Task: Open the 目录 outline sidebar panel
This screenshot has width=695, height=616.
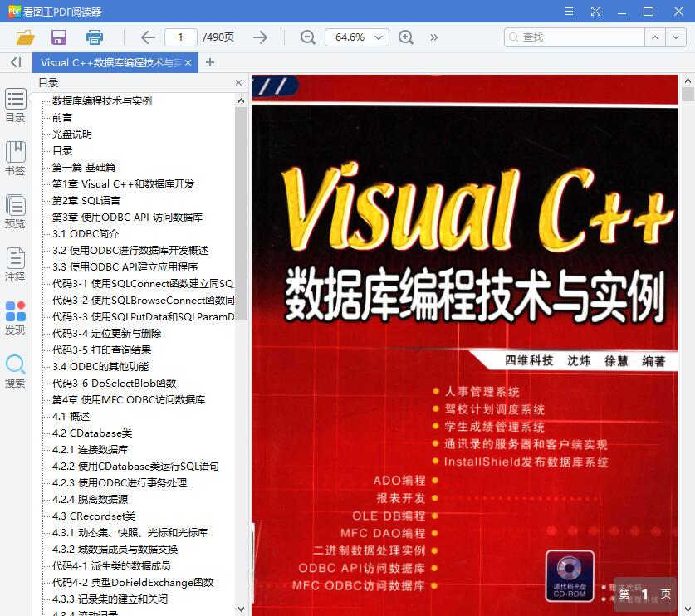Action: [16, 105]
